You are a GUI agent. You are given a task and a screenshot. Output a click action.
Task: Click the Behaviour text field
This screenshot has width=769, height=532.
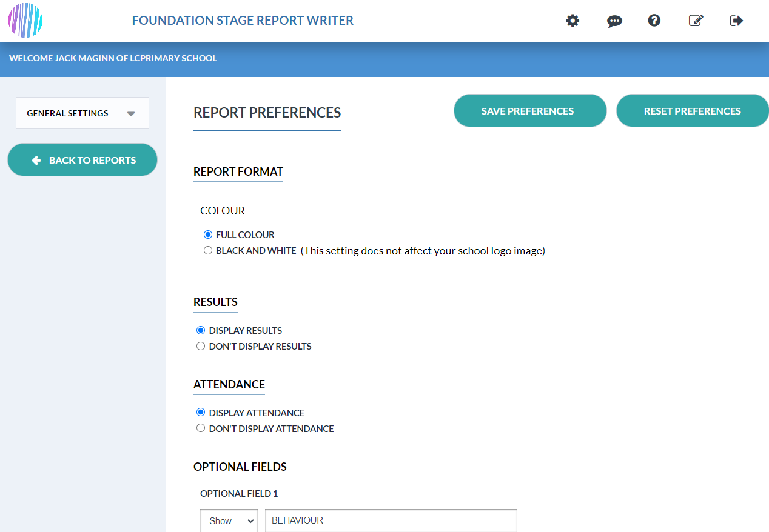click(x=391, y=520)
